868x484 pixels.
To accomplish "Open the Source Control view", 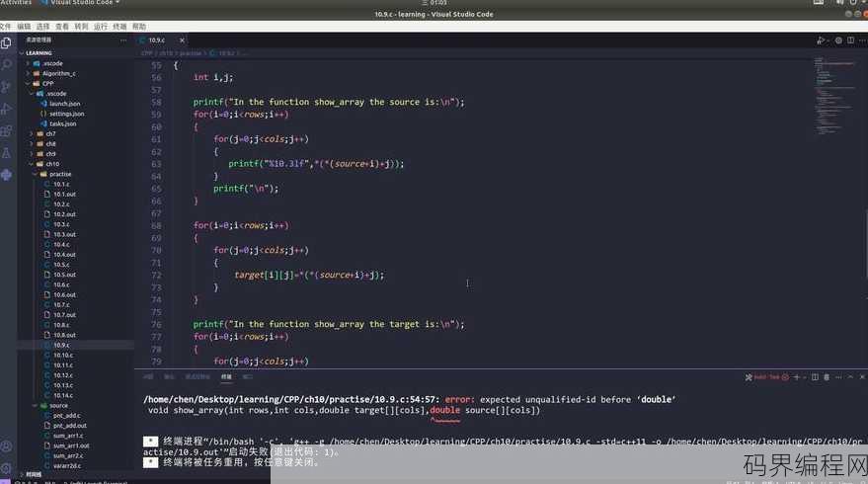I will tap(6, 87).
